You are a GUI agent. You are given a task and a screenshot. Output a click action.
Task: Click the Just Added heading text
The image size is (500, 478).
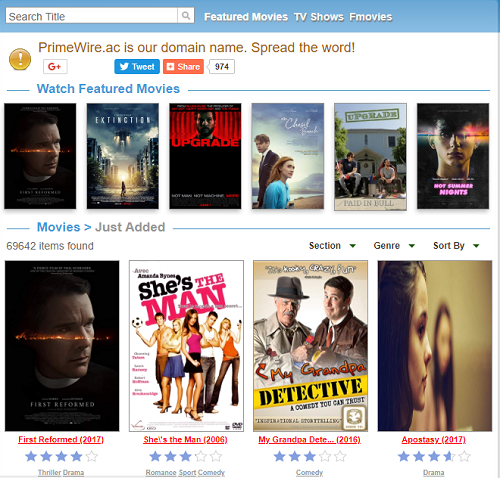click(130, 227)
